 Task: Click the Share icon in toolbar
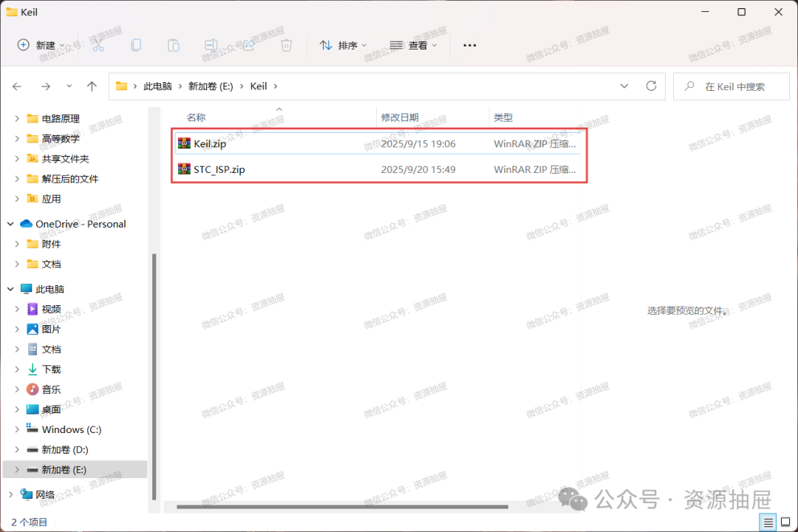[249, 45]
